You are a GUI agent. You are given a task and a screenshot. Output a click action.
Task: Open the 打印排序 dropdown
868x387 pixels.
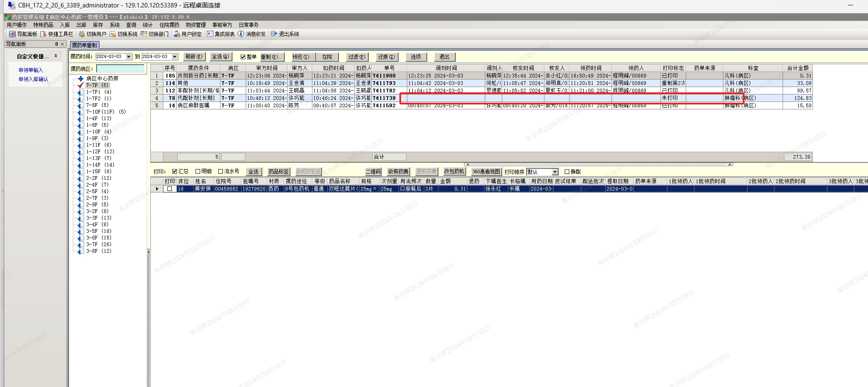pyautogui.click(x=555, y=172)
